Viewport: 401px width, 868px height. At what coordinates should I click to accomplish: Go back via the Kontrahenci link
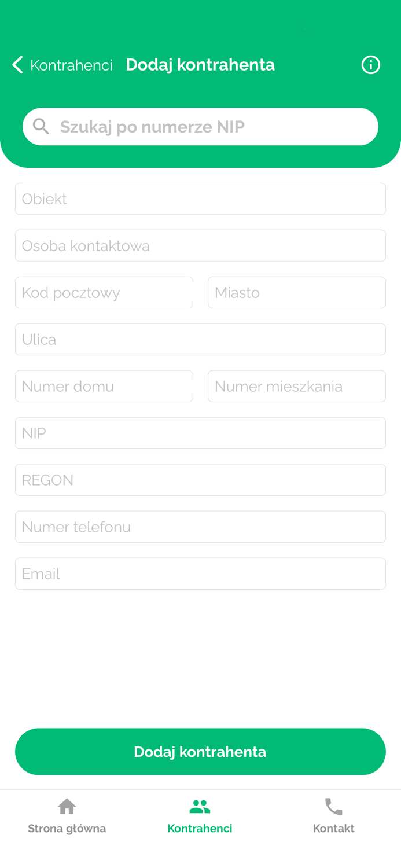click(71, 65)
